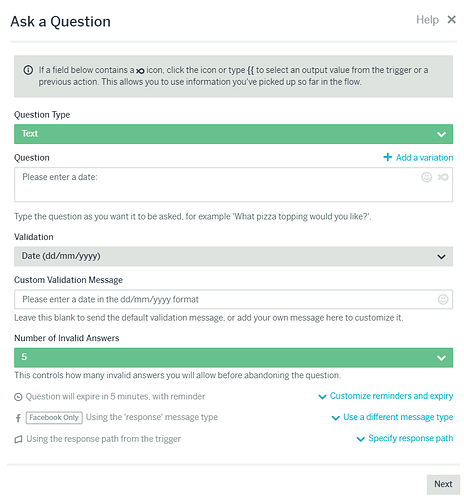464x500 pixels.
Task: Click into the Question text area
Action: click(233, 185)
